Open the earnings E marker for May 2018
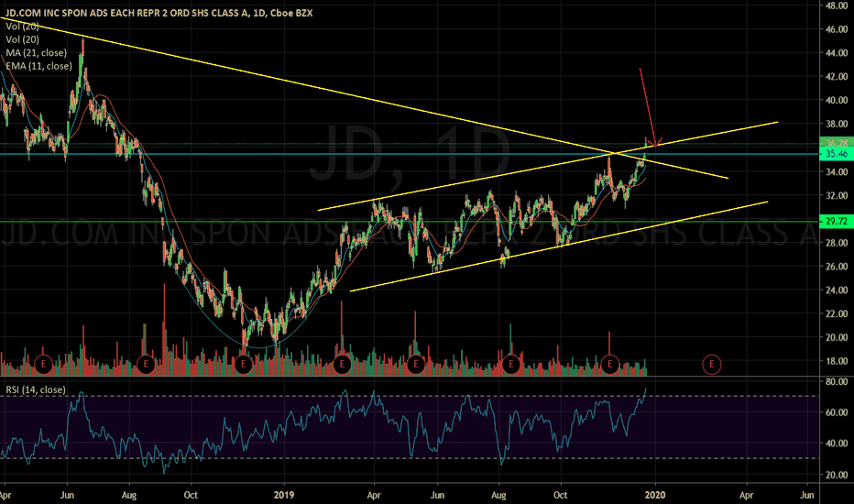This screenshot has height=504, width=854. [x=43, y=364]
